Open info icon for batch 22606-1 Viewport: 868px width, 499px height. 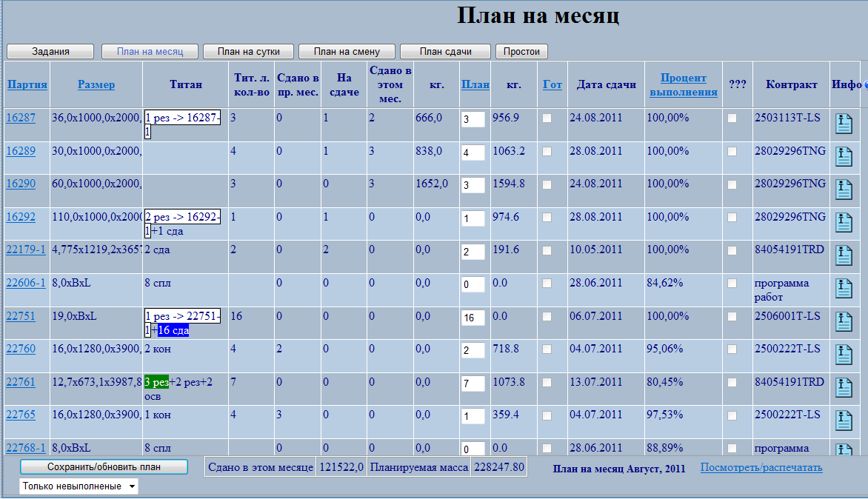pyautogui.click(x=844, y=288)
